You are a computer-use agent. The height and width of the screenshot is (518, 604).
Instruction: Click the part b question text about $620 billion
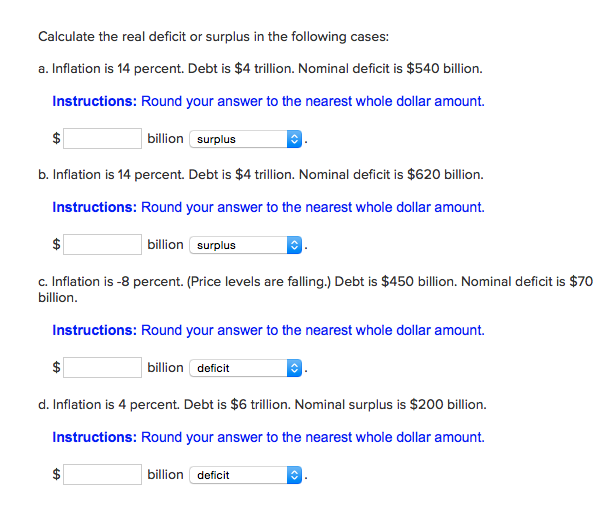[260, 175]
